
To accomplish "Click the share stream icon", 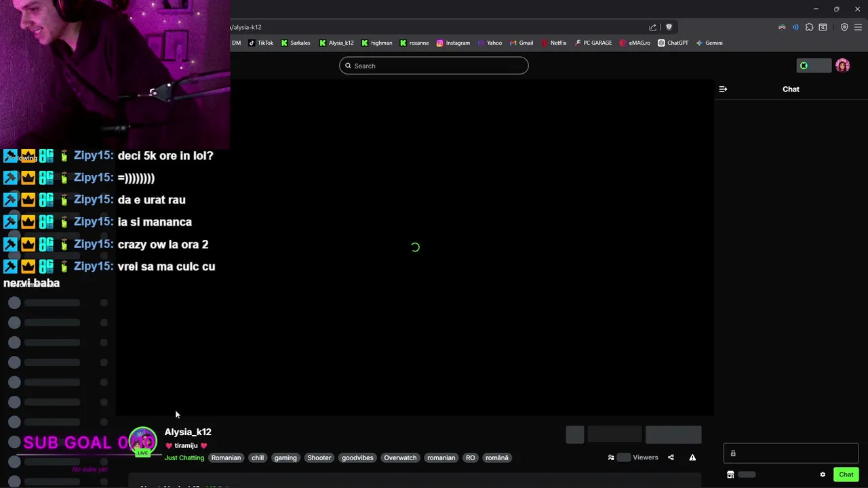I will pyautogui.click(x=671, y=457).
